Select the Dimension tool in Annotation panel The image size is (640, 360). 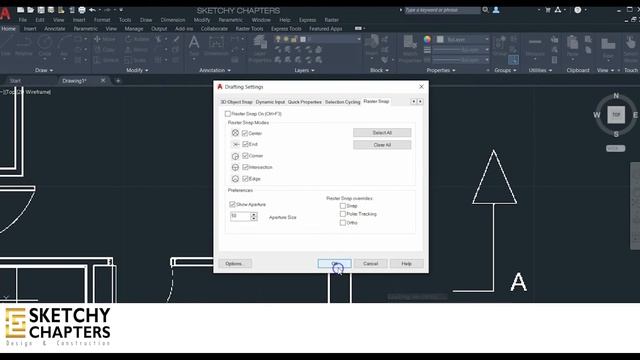pos(216,45)
